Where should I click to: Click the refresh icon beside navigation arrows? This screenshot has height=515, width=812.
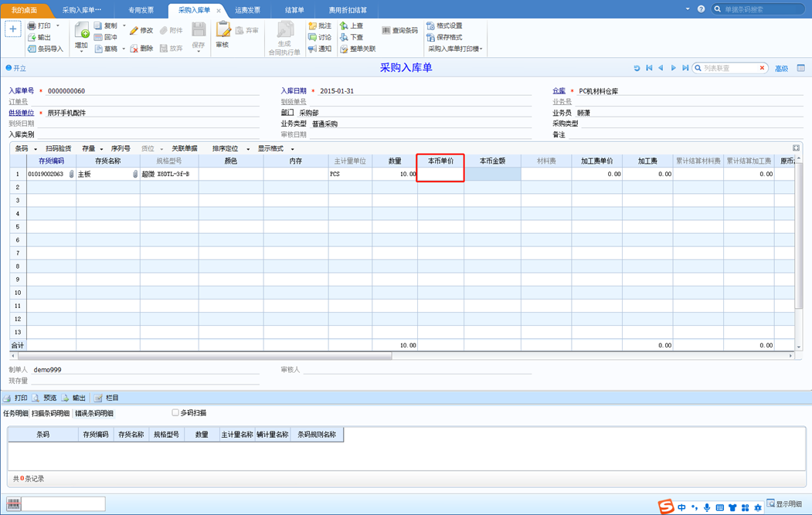pos(637,68)
